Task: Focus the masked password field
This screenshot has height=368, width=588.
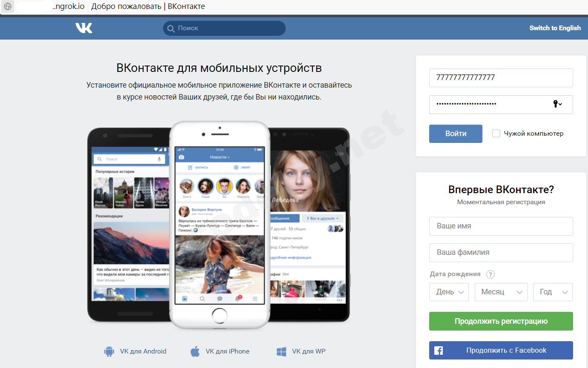Action: [x=501, y=105]
